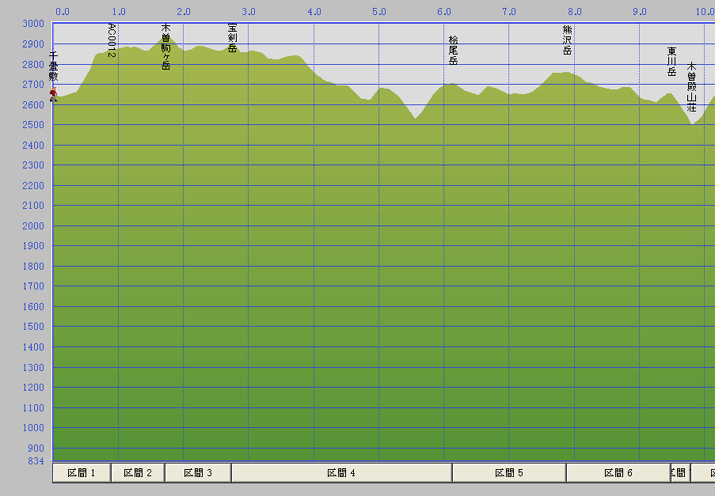The image size is (715, 496).
Task: Choose the 区間 3 section button
Action: pyautogui.click(x=197, y=473)
